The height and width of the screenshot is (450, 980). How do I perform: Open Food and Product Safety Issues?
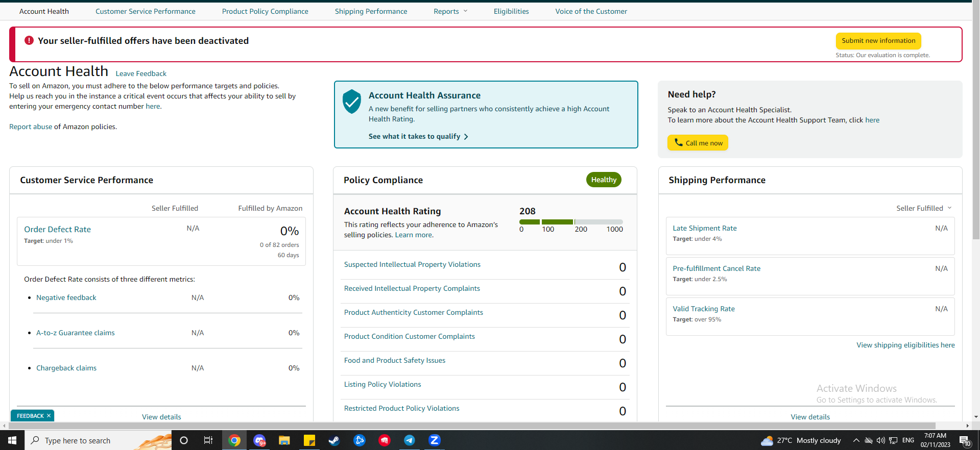pos(395,360)
